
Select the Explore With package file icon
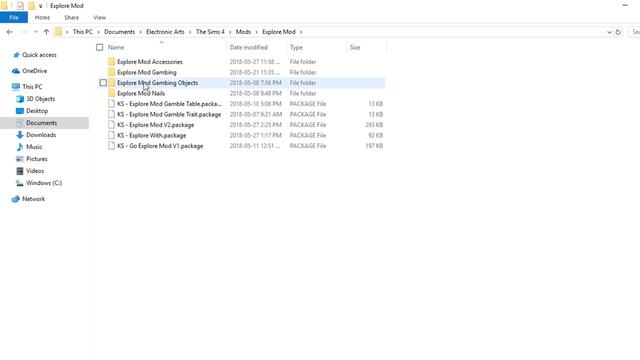pyautogui.click(x=111, y=136)
